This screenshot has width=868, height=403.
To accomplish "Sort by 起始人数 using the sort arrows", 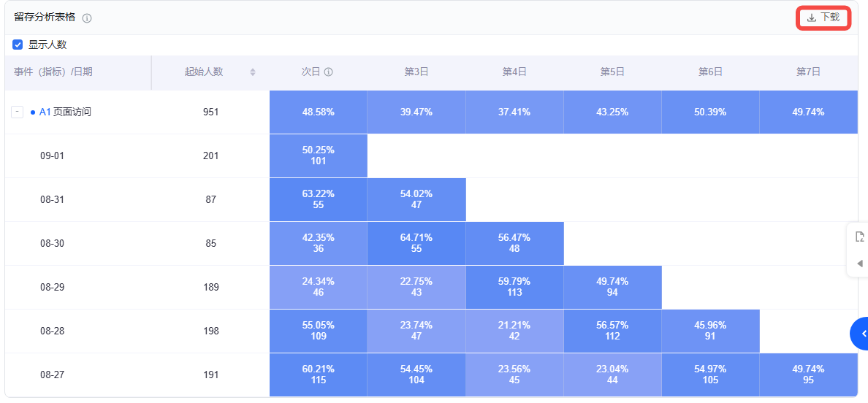I will [x=253, y=72].
